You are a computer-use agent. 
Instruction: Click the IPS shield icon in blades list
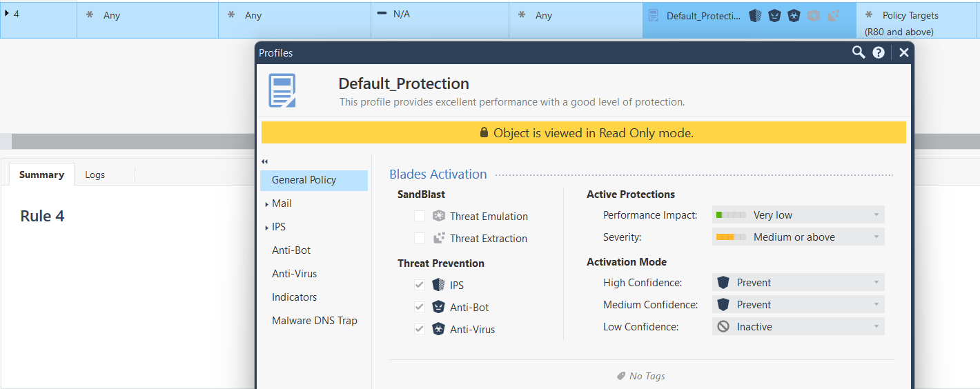tap(438, 285)
